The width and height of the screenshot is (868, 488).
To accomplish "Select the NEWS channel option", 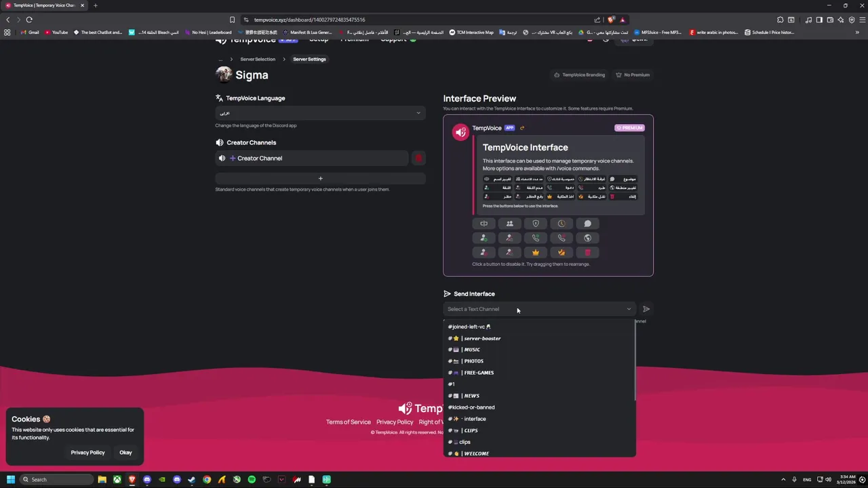I will 539,396.
